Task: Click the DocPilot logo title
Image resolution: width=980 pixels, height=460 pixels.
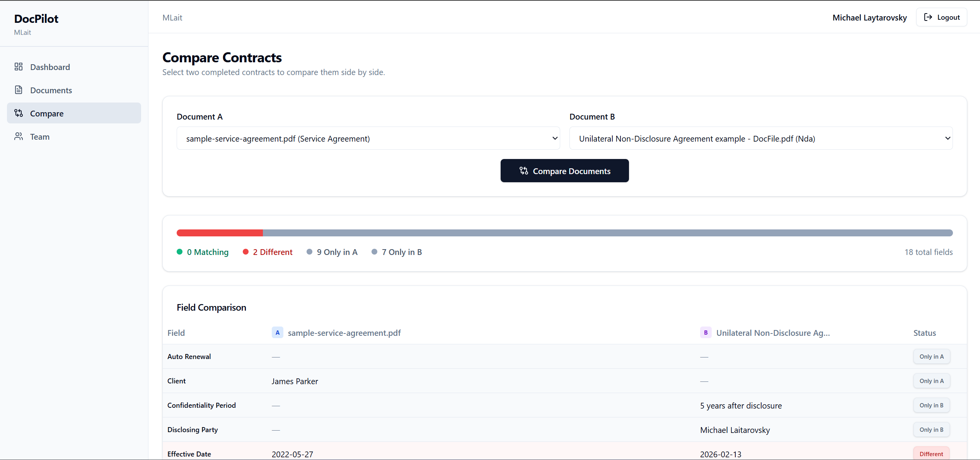Action: point(36,19)
